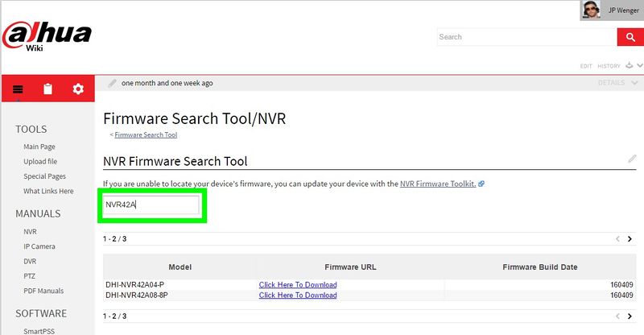The image size is (644, 335).
Task: Open the page HISTORY link
Action: tap(609, 66)
